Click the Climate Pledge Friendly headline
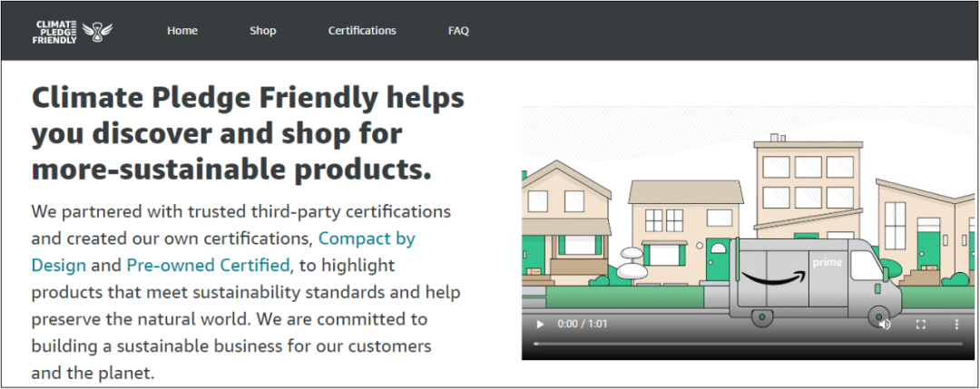 pyautogui.click(x=248, y=133)
